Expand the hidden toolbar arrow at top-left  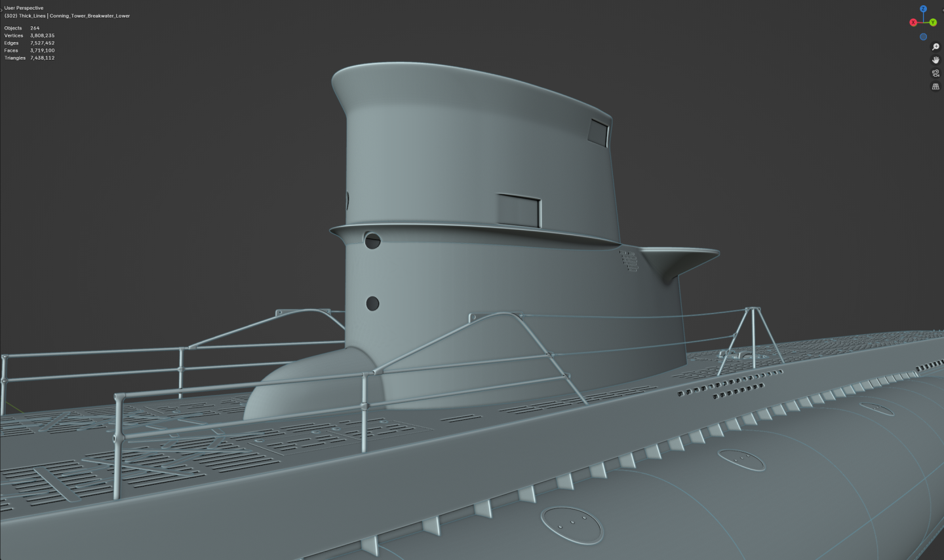pos(2,9)
